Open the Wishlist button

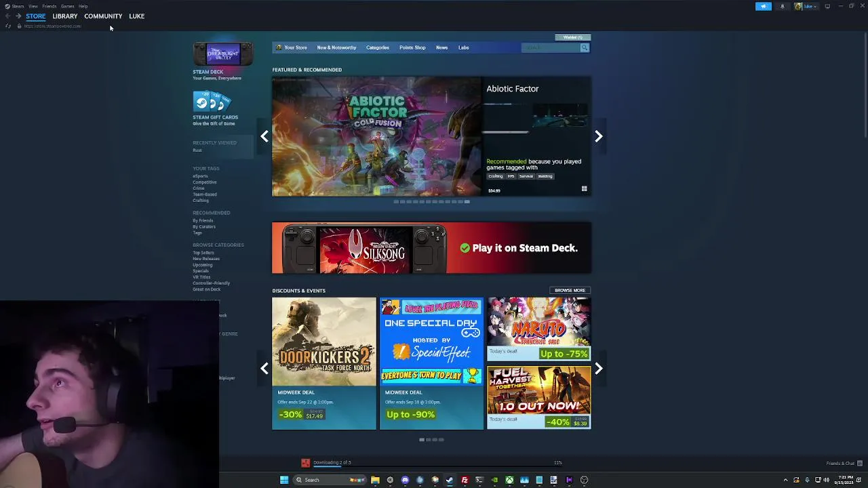pos(573,37)
